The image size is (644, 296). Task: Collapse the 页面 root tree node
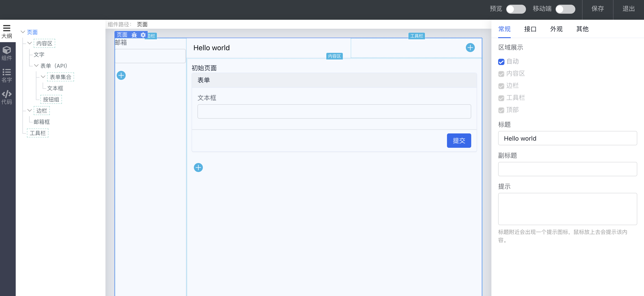point(23,32)
